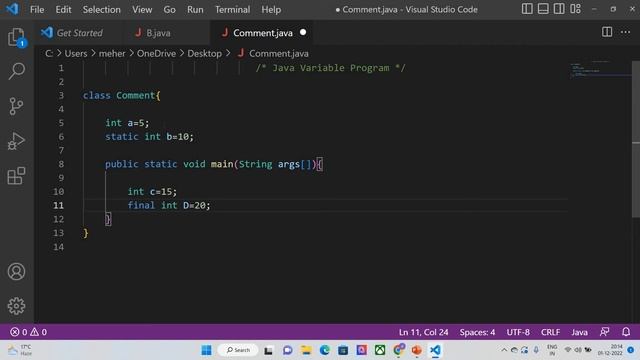Toggle the Panel layout icon

tap(543, 9)
